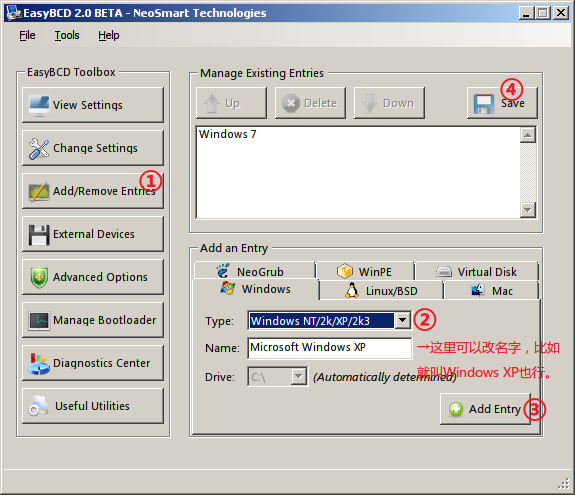
Task: Switch to the Linux/BSD tab
Action: [381, 291]
